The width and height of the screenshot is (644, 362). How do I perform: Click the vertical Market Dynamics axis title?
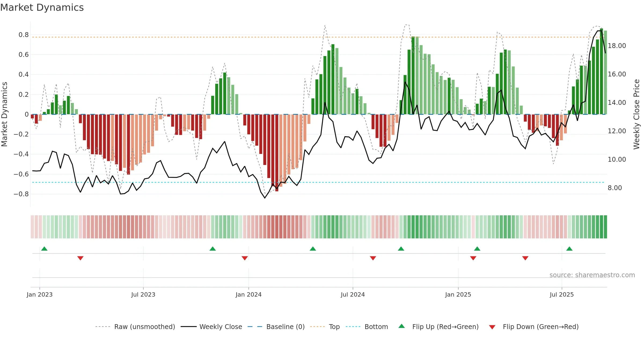click(x=4, y=114)
